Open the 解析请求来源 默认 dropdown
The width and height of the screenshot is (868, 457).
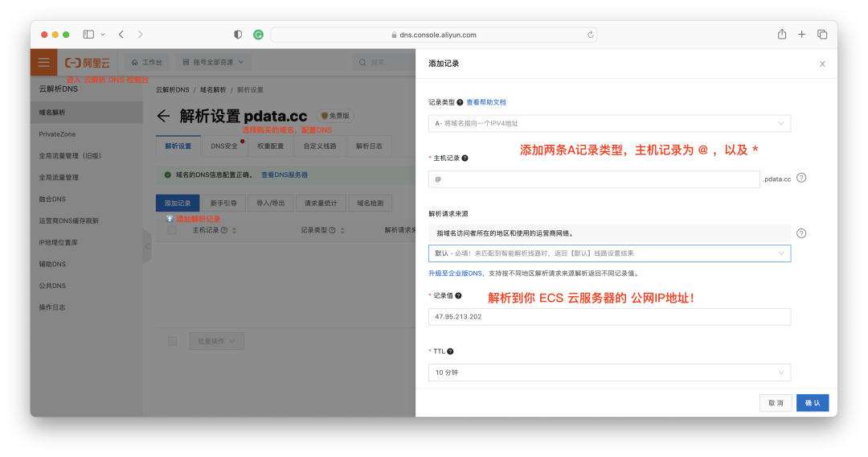point(609,253)
